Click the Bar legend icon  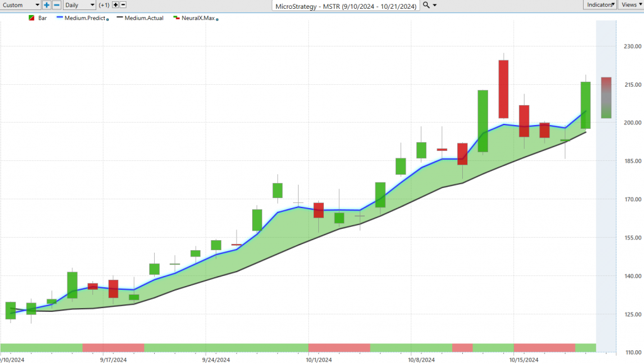31,18
